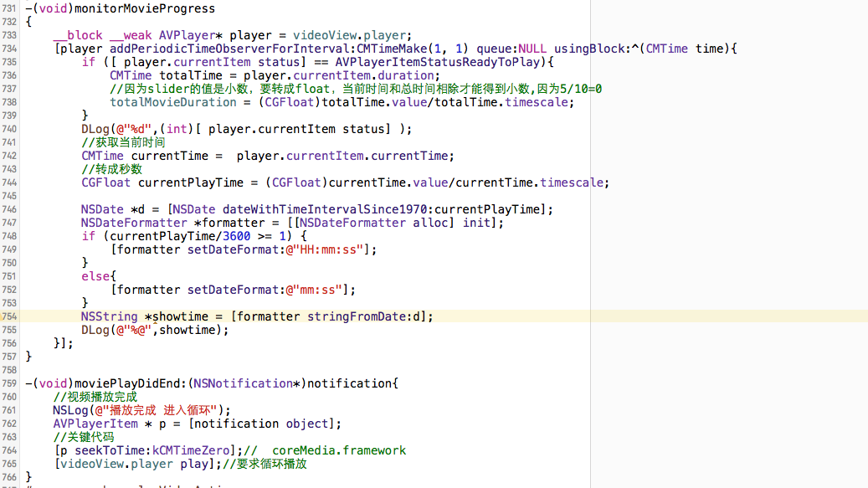Click queue:NULL parameter on line 734

(x=511, y=49)
